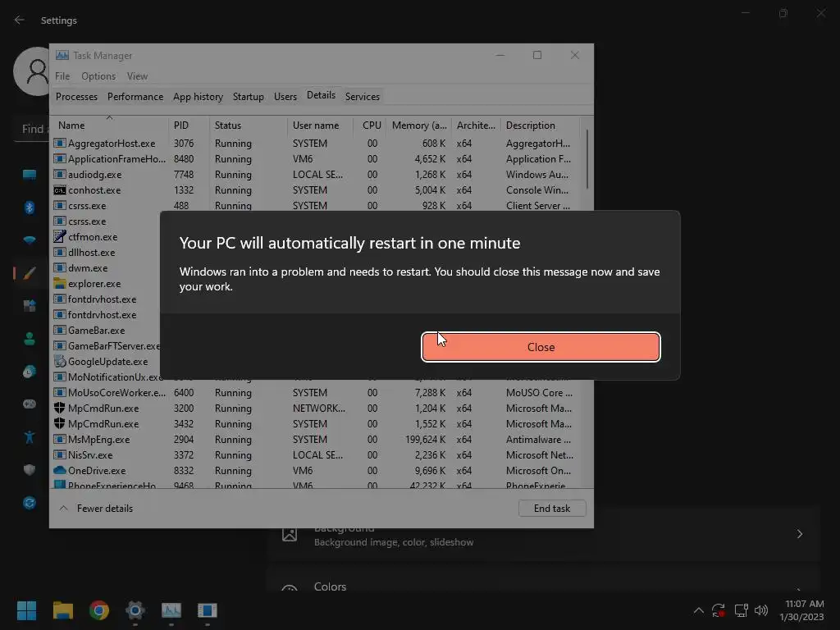Select the NisSrv.exe process icon

click(59, 454)
